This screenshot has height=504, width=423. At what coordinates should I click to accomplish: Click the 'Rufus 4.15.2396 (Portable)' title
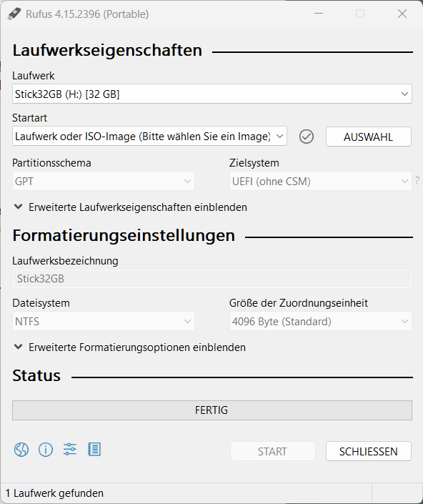pos(87,14)
